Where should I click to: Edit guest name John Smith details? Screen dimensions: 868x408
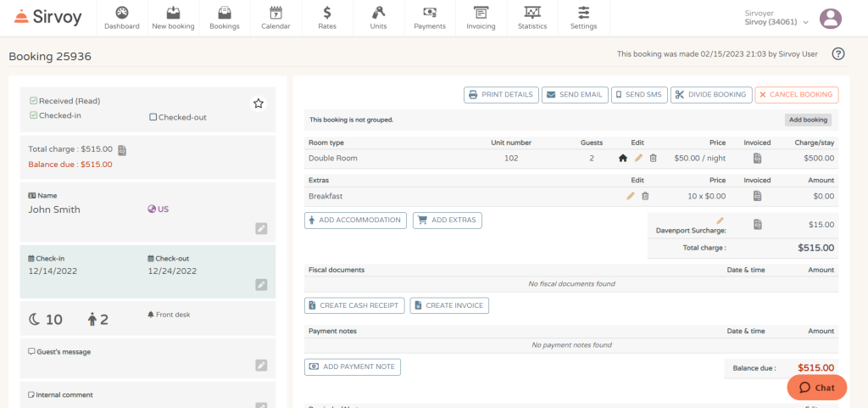(x=261, y=229)
